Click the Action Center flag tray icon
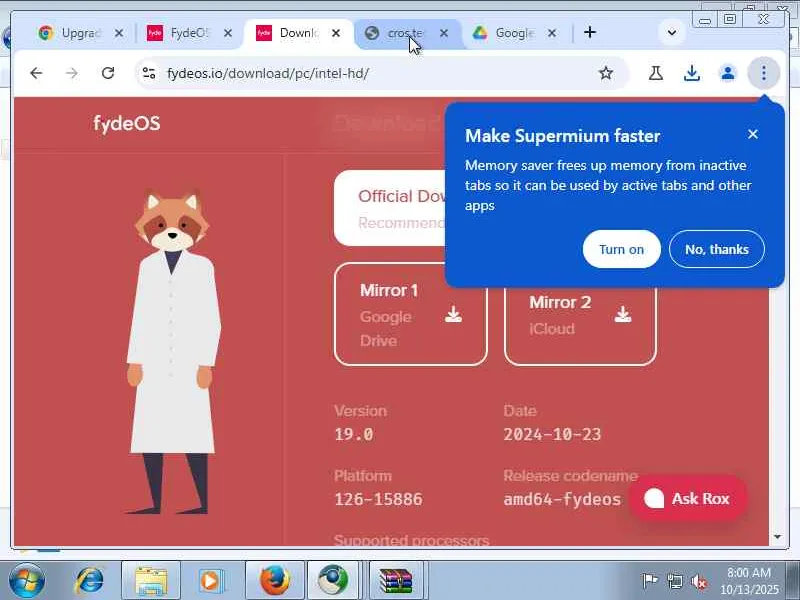800x600 pixels. 649,581
